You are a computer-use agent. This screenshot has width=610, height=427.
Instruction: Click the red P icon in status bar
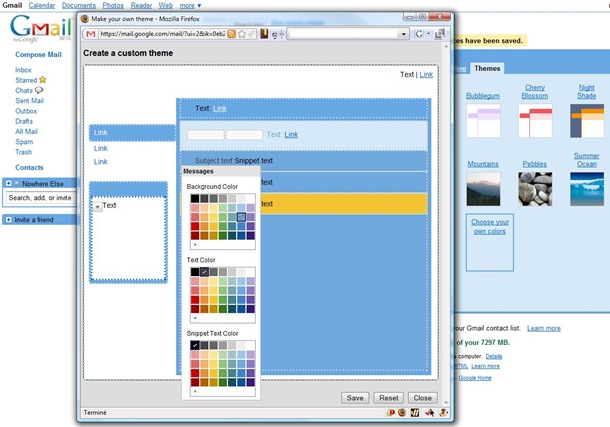tap(390, 413)
